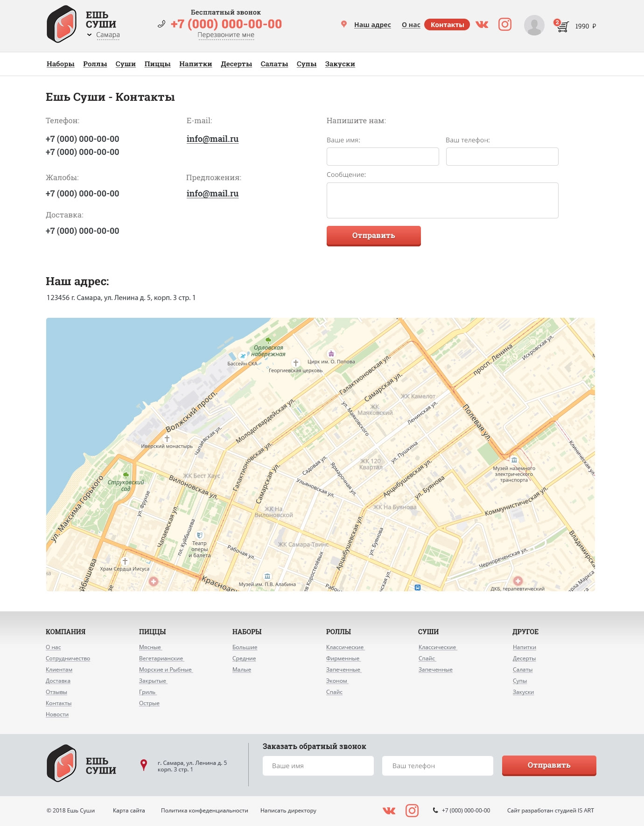Click into the Сообщение text area

coord(442,200)
